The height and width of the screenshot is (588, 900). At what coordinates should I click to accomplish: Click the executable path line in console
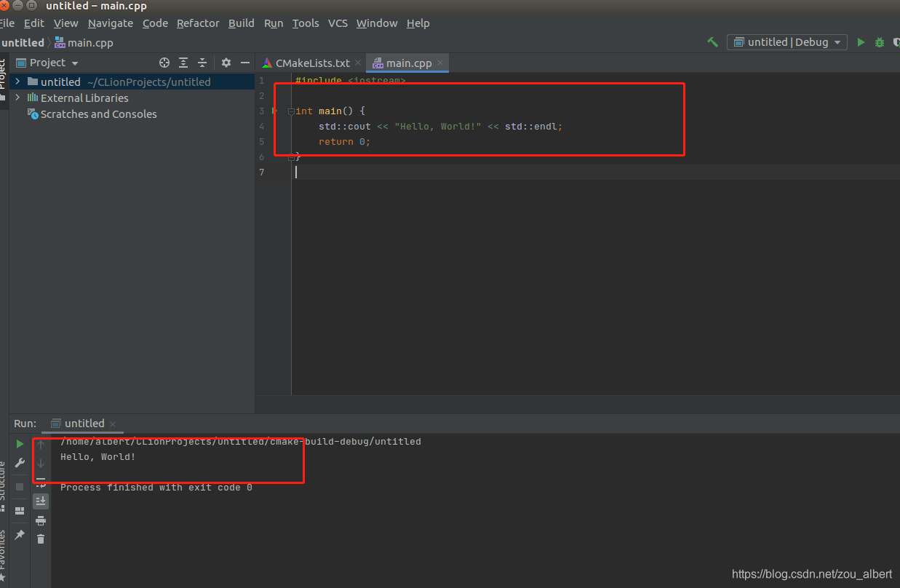tap(241, 442)
